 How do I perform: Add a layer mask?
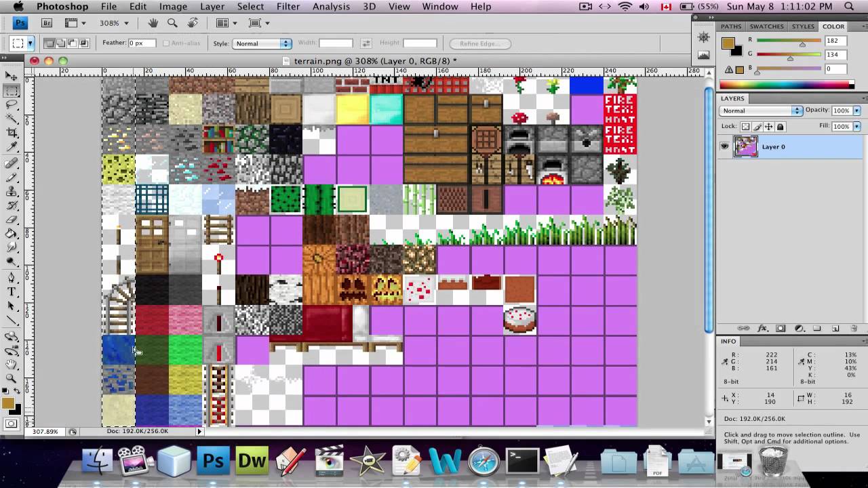(x=781, y=328)
